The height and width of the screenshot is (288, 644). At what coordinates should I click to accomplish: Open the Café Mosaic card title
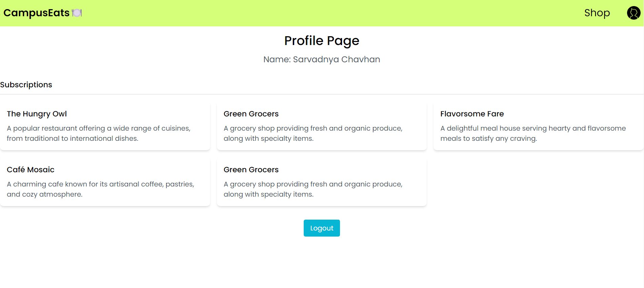(x=31, y=170)
